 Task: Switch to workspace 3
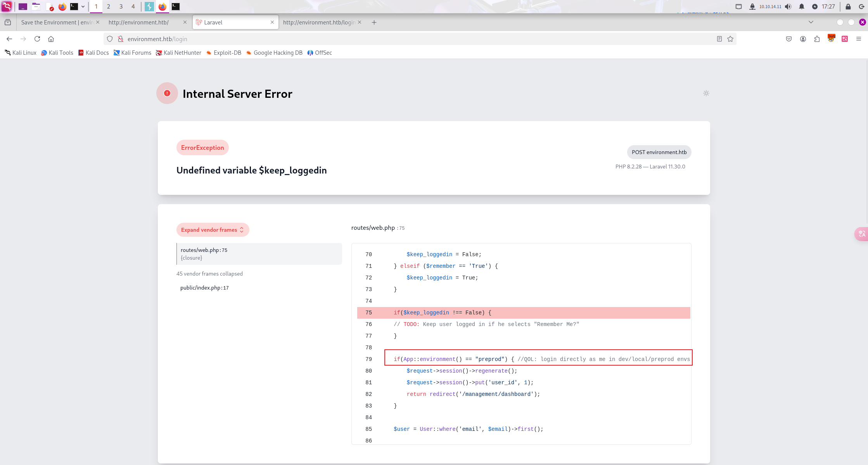pyautogui.click(x=121, y=7)
